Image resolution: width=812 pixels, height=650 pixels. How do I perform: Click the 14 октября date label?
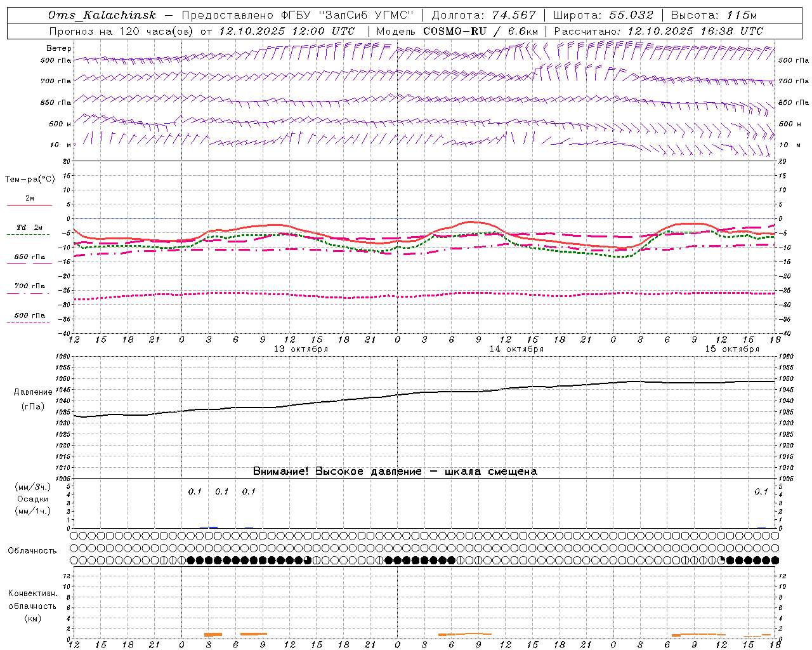pyautogui.click(x=516, y=349)
